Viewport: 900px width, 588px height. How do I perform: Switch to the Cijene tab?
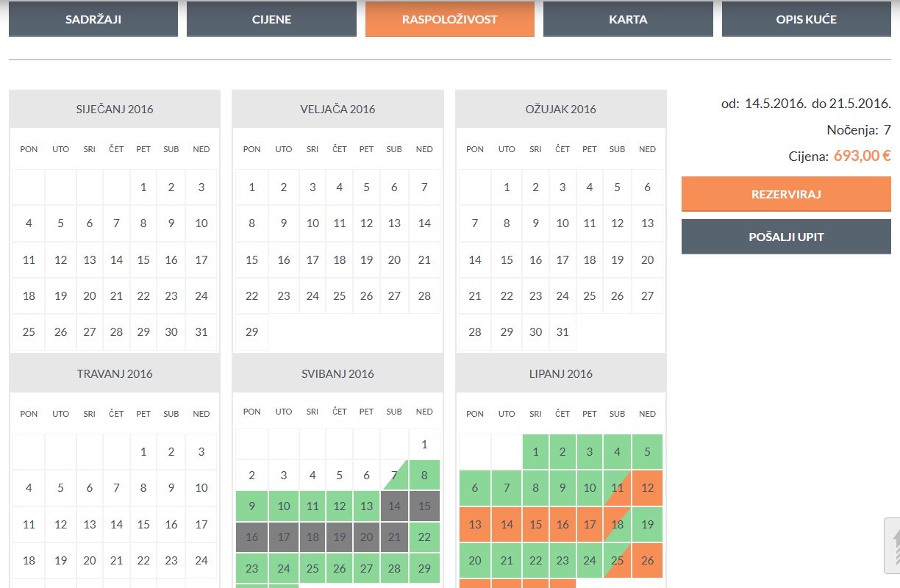(271, 19)
